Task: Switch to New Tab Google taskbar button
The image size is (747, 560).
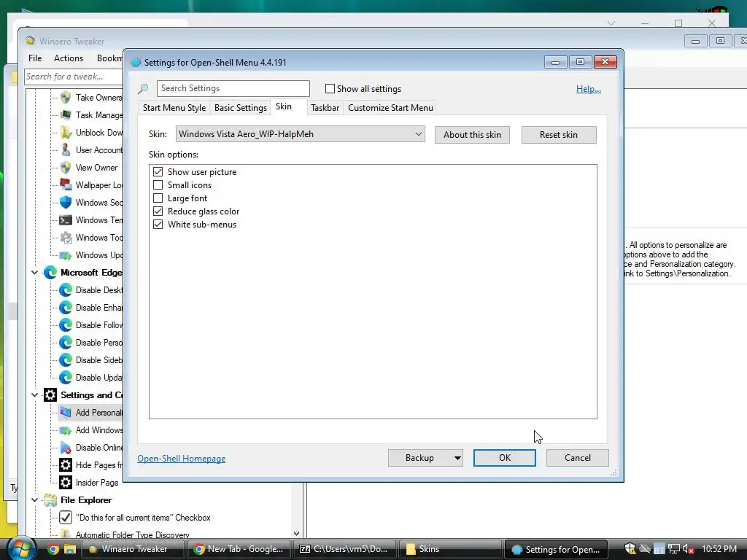Action: (x=239, y=549)
